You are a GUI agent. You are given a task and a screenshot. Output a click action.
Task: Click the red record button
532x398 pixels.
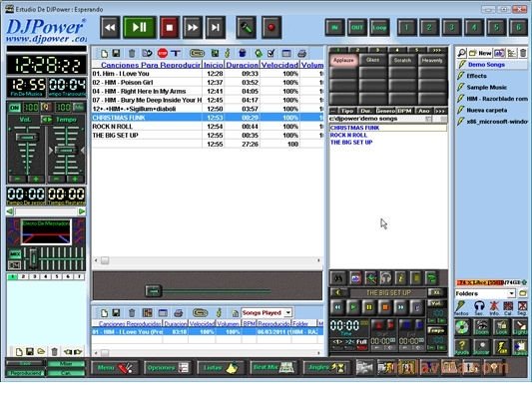pyautogui.click(x=271, y=27)
